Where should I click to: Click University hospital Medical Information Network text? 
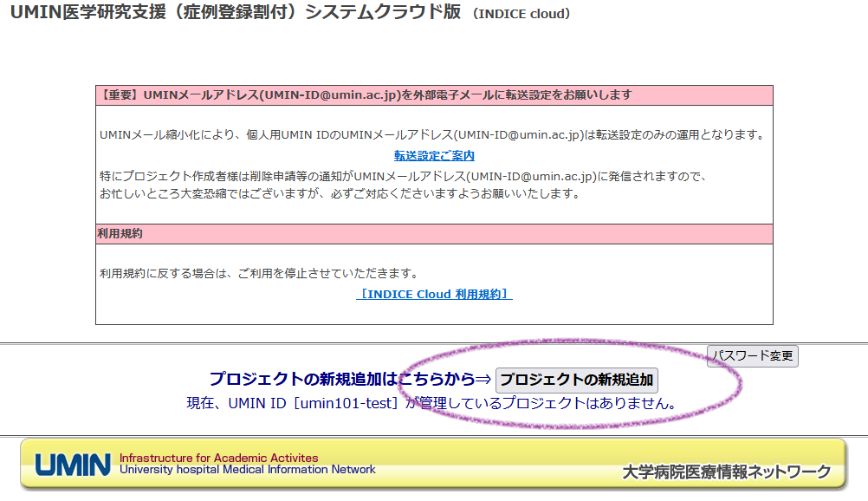tap(247, 470)
